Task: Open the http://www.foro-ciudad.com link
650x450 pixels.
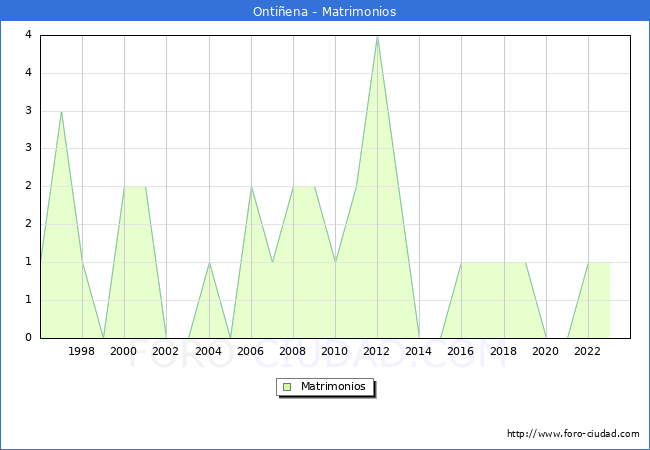Action: 573,433
